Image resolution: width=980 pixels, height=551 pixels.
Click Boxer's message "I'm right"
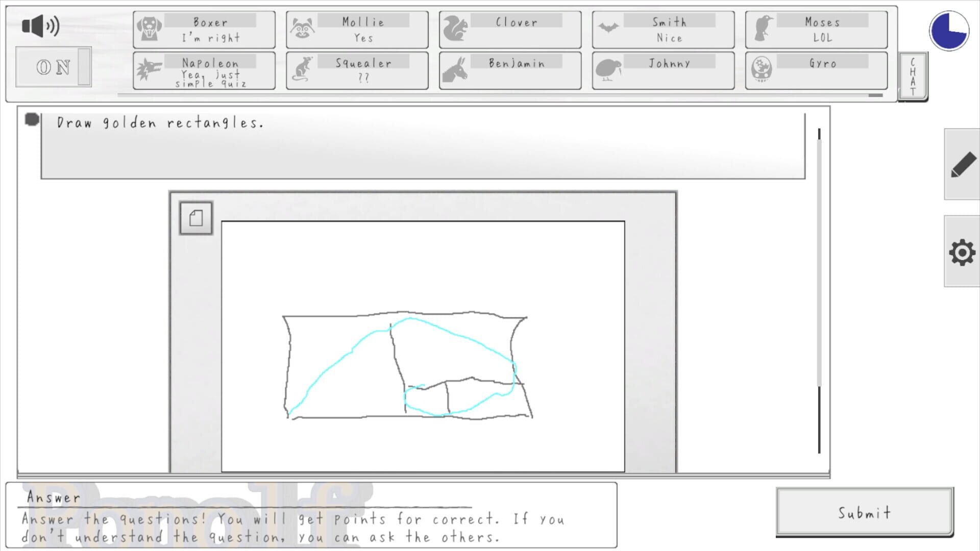(211, 38)
